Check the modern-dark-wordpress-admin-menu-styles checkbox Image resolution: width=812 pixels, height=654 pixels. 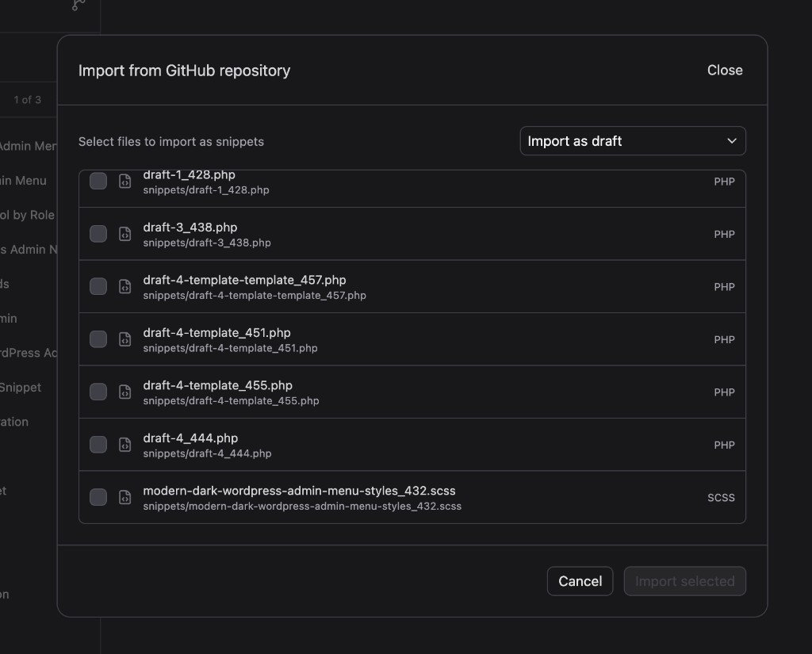point(98,497)
